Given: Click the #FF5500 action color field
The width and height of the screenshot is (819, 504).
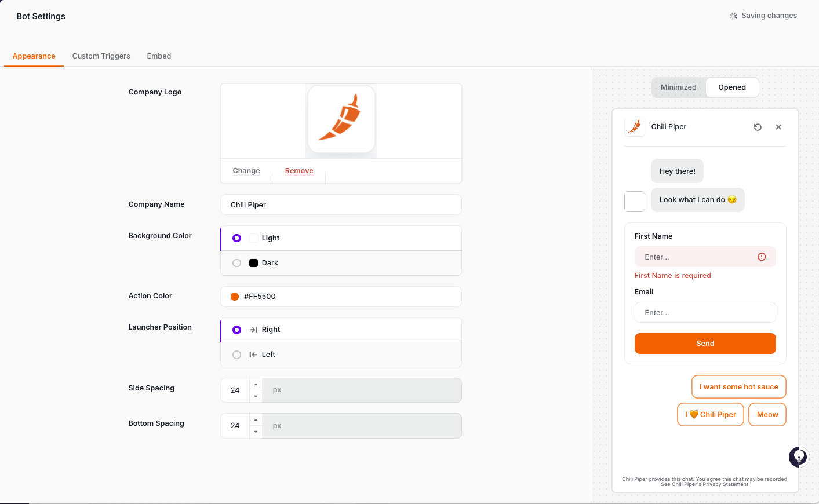Looking at the screenshot, I should pyautogui.click(x=341, y=297).
